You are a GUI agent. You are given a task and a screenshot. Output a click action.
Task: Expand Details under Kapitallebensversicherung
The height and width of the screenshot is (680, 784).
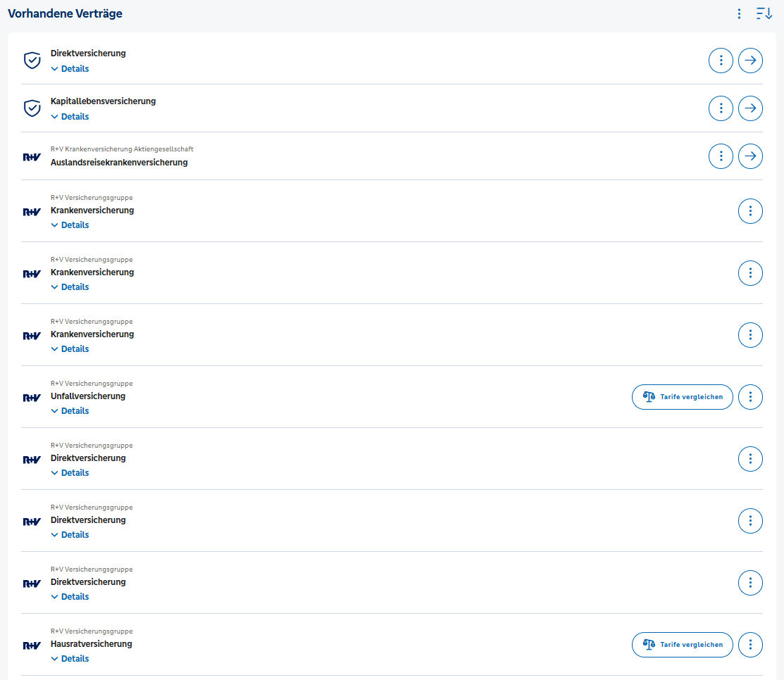pos(70,117)
